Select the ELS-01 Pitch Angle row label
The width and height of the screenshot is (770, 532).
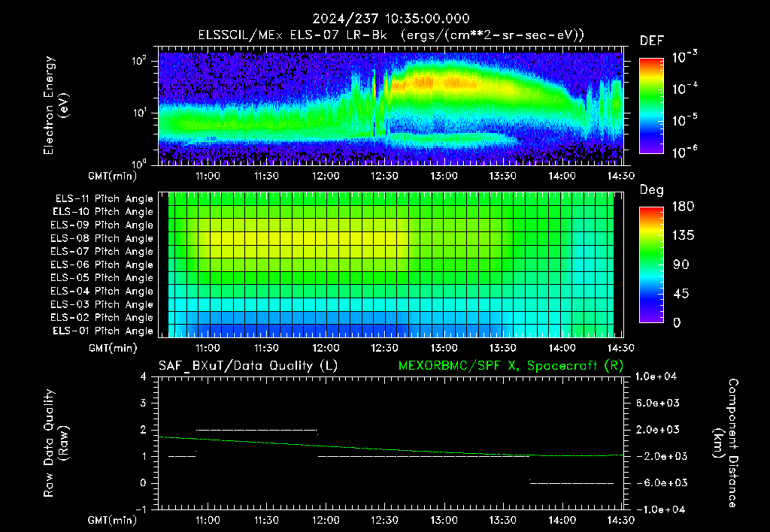pyautogui.click(x=103, y=331)
